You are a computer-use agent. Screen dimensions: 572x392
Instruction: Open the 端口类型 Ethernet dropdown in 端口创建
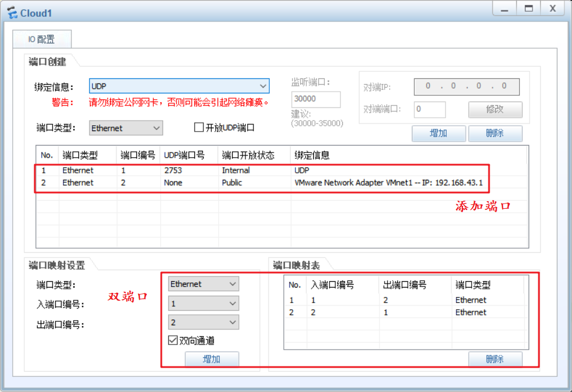[126, 128]
